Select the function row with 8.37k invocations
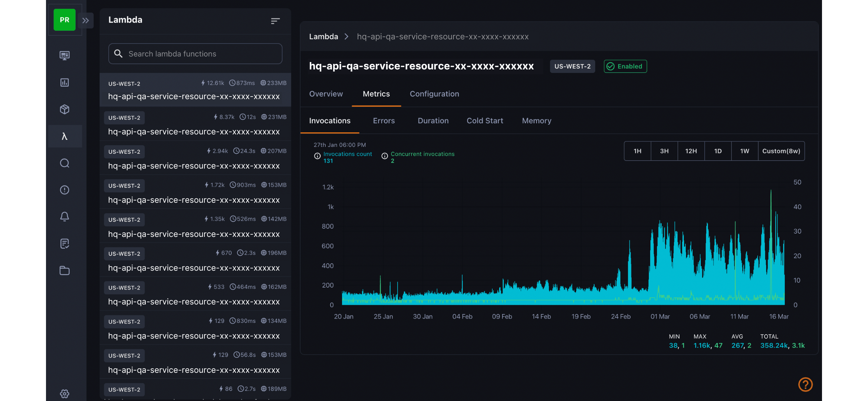 tap(195, 124)
